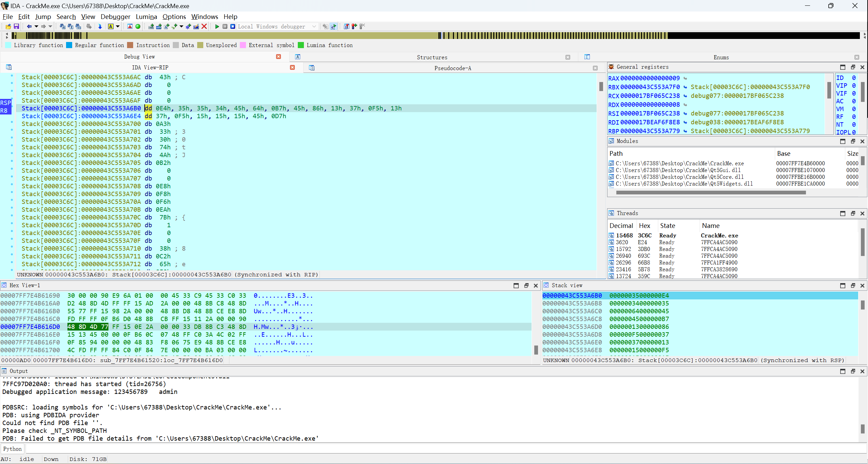This screenshot has height=464, width=868.
Task: Open dropdown beside the s-plus icon
Action: [182, 26]
